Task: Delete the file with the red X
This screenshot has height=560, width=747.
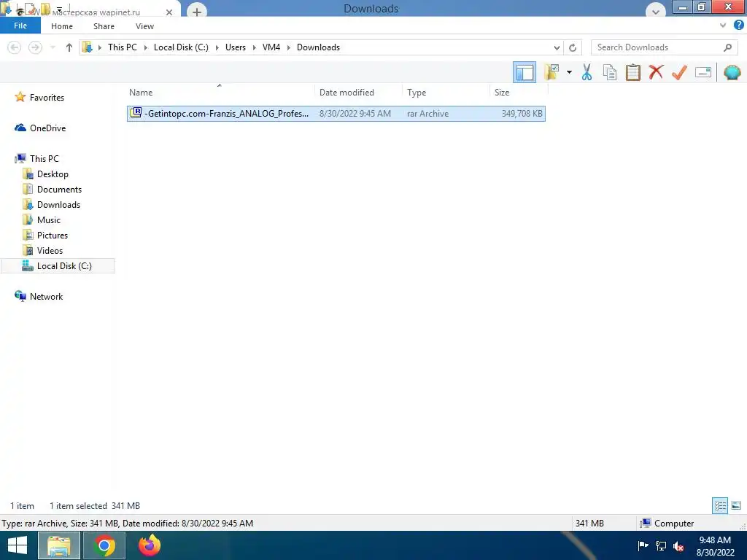Action: (656, 72)
